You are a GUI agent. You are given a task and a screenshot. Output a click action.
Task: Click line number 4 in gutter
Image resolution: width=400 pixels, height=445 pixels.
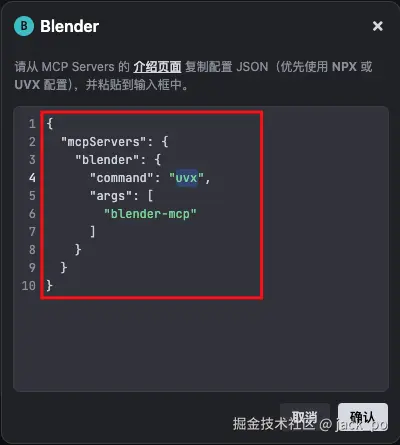(x=32, y=178)
